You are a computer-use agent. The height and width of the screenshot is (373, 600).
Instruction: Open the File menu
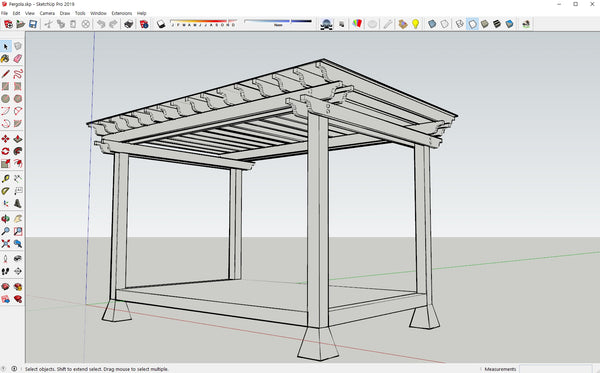click(4, 13)
